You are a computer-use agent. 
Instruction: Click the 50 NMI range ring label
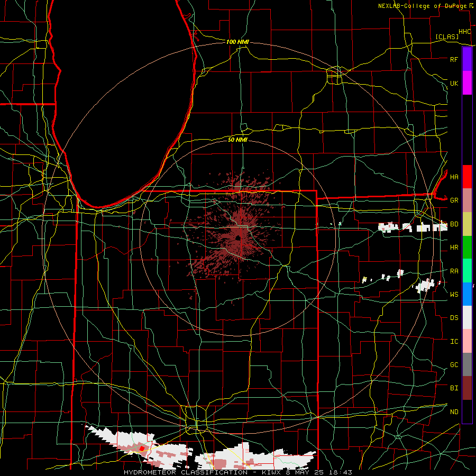[x=237, y=140]
